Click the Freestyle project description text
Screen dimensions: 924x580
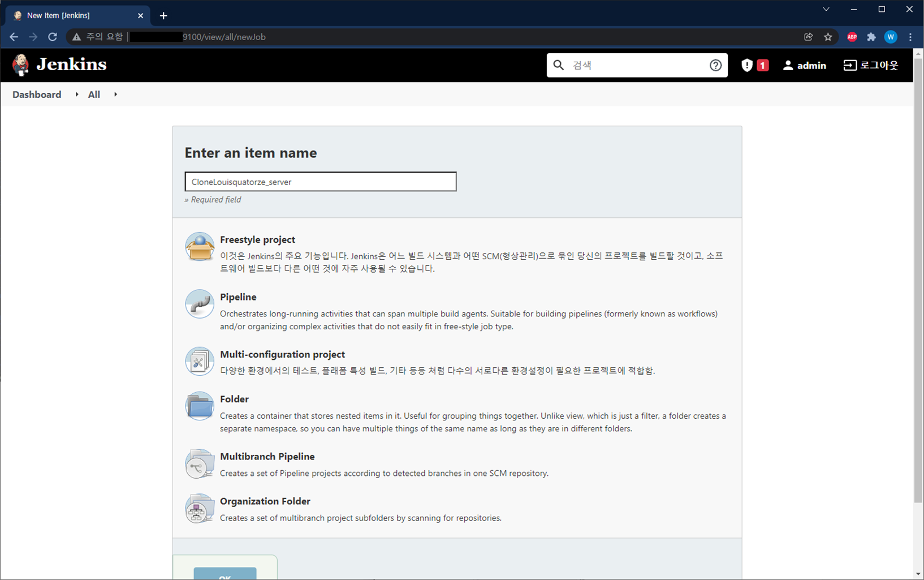472,262
